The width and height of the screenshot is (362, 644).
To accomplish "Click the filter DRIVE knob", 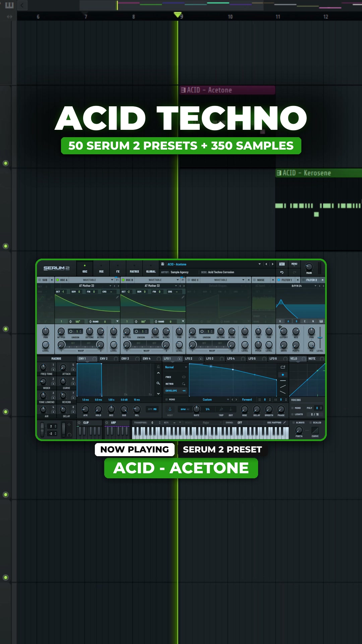I will click(x=284, y=345).
